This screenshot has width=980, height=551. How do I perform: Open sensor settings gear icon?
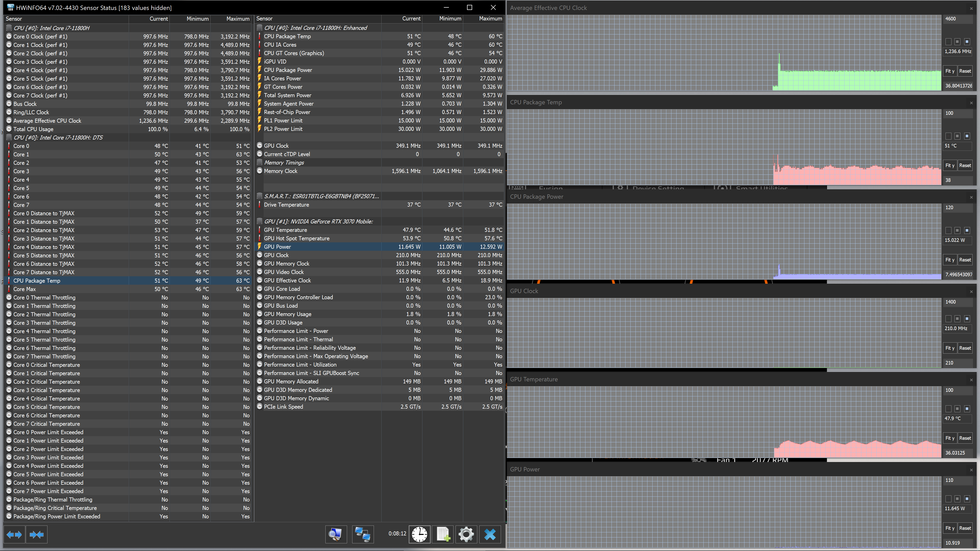pyautogui.click(x=466, y=535)
